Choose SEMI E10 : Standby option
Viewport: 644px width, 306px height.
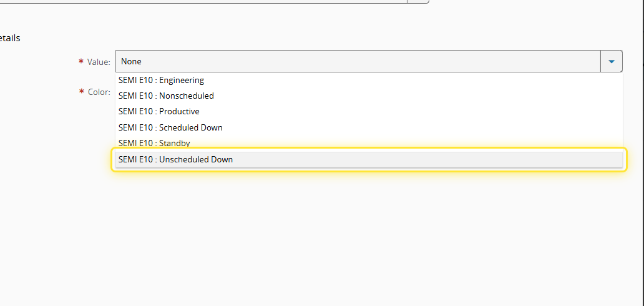(154, 143)
